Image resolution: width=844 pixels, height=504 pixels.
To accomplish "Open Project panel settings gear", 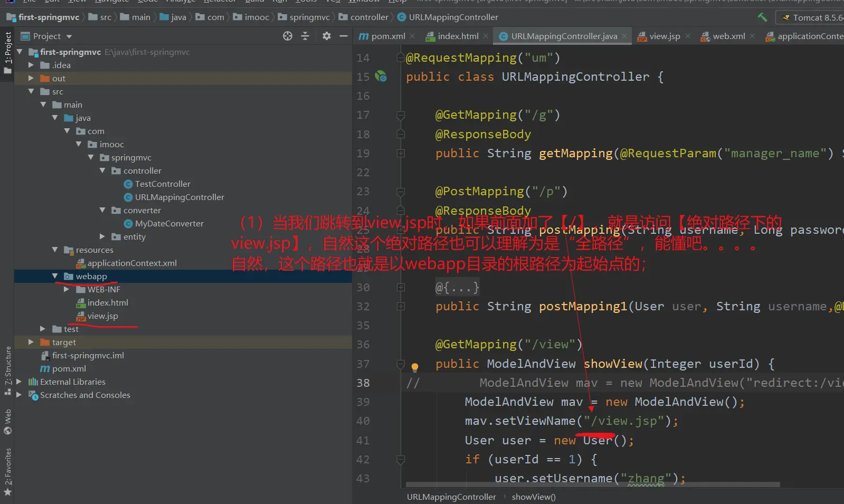I will (327, 36).
